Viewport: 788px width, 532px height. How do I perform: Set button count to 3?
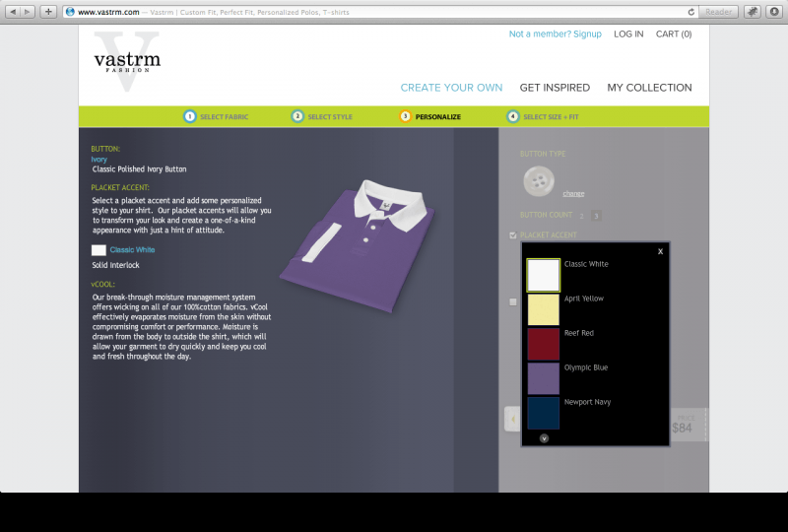tap(596, 216)
